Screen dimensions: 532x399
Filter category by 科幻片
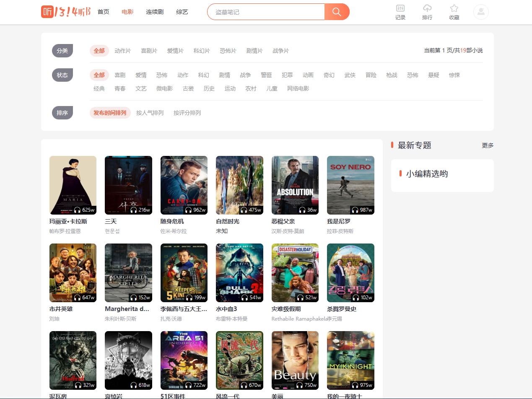pos(202,51)
